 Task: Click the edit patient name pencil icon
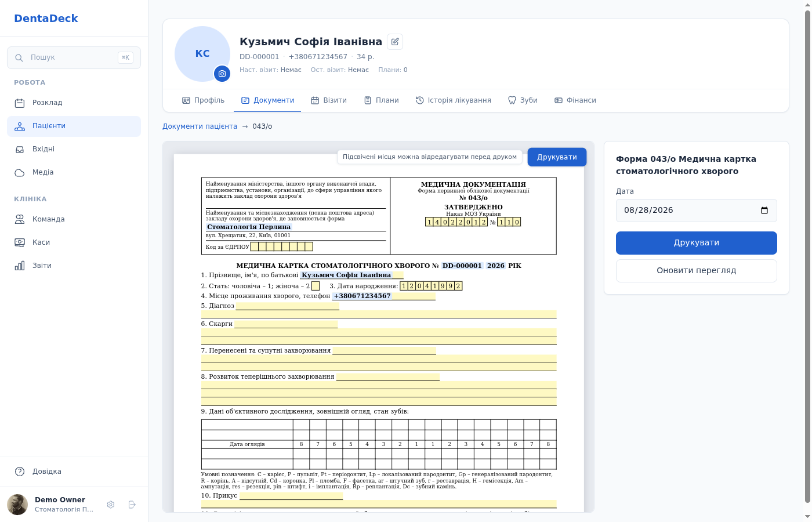click(395, 42)
